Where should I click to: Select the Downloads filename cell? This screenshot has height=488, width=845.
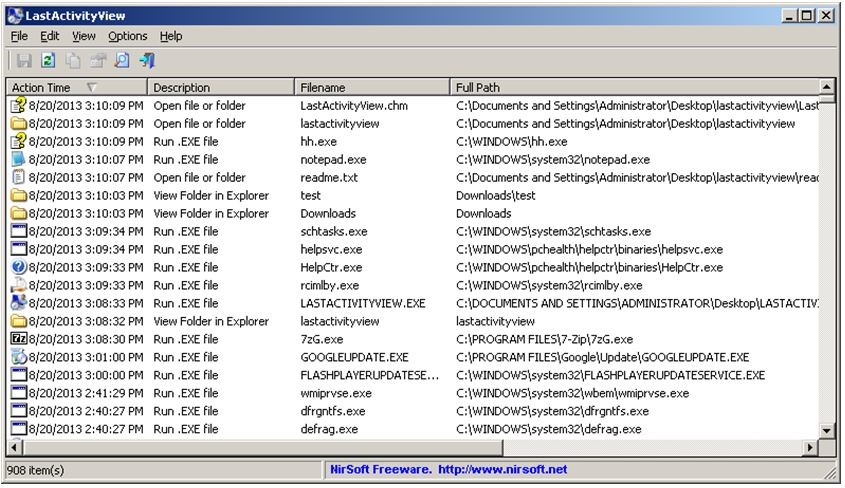pos(328,213)
